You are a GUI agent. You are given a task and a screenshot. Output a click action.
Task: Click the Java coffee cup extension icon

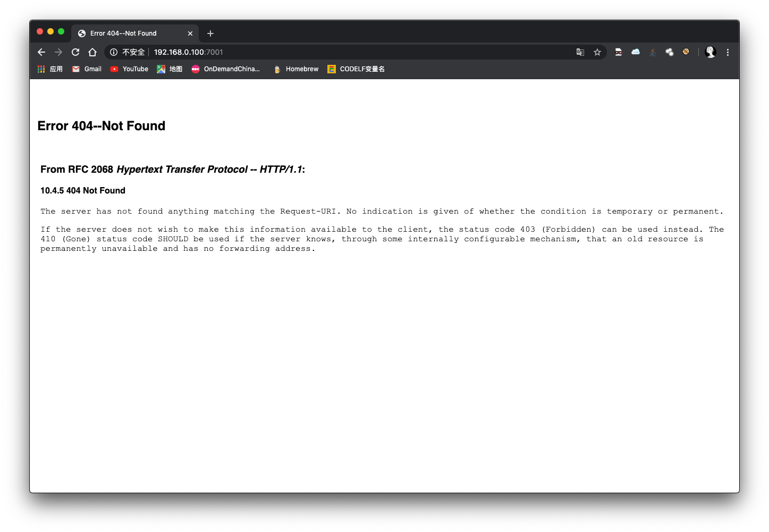point(652,52)
